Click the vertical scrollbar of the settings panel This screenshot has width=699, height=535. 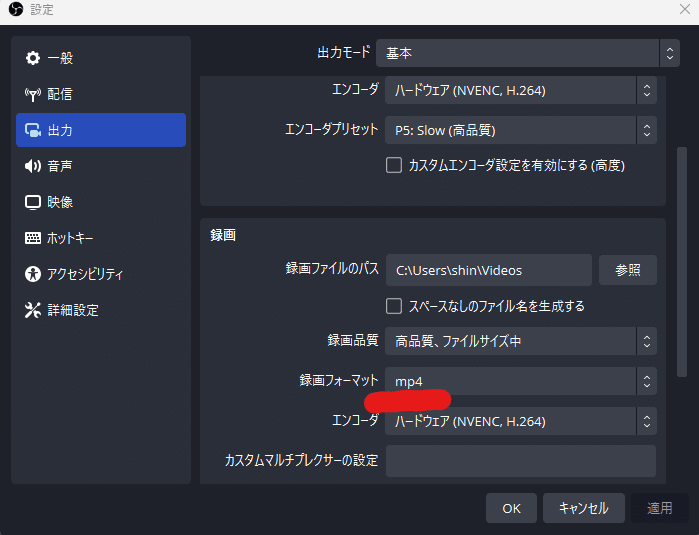[682, 262]
